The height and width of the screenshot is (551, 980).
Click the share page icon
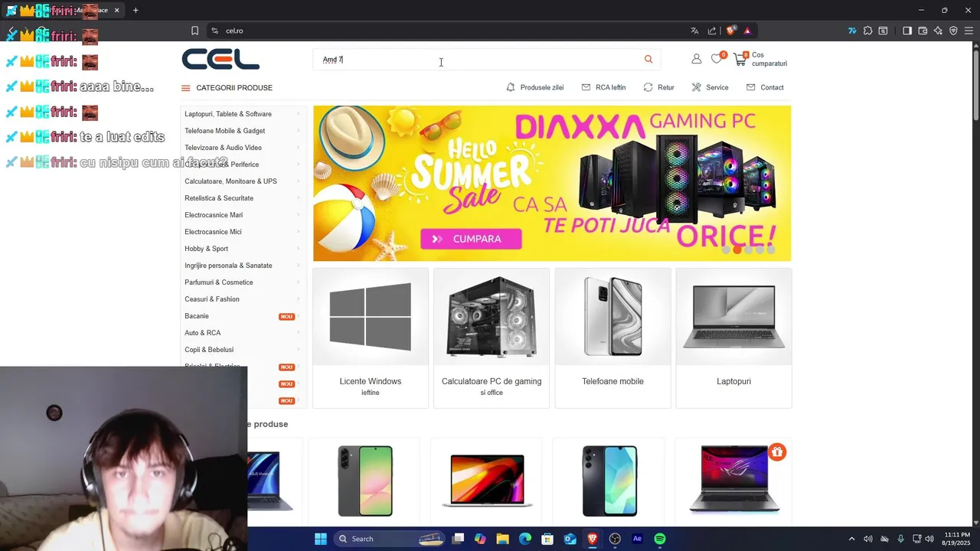[712, 31]
